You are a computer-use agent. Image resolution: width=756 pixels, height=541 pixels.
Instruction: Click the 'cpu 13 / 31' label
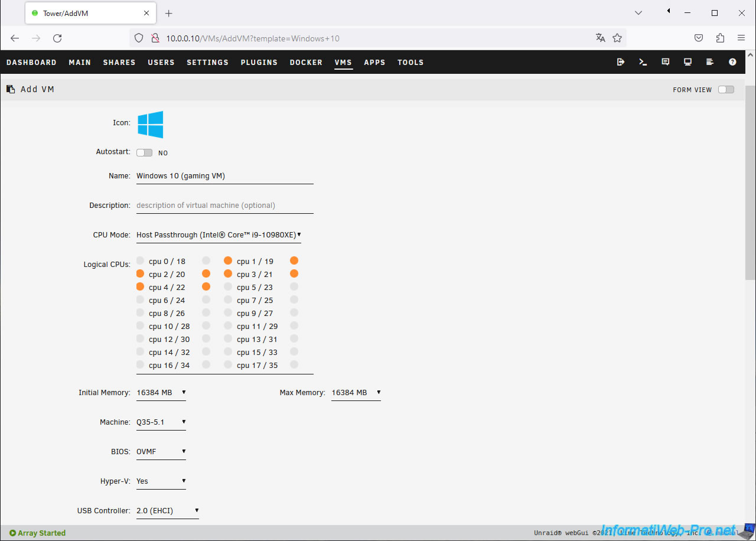coord(257,339)
